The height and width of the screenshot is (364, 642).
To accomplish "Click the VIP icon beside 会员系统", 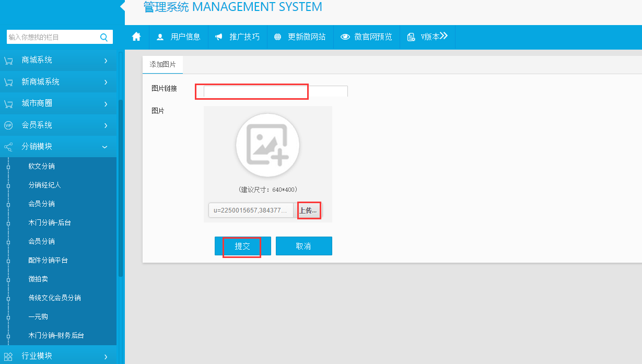I will point(8,125).
